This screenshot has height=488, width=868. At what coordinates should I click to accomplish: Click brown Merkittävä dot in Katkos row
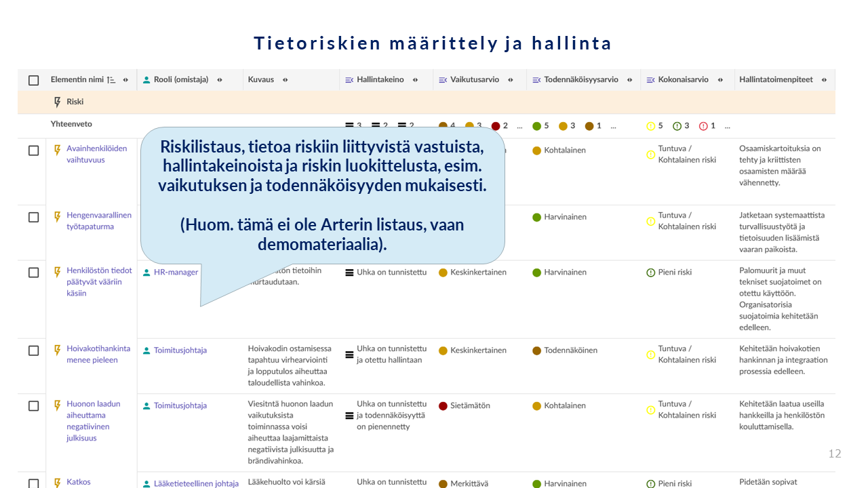tap(443, 484)
